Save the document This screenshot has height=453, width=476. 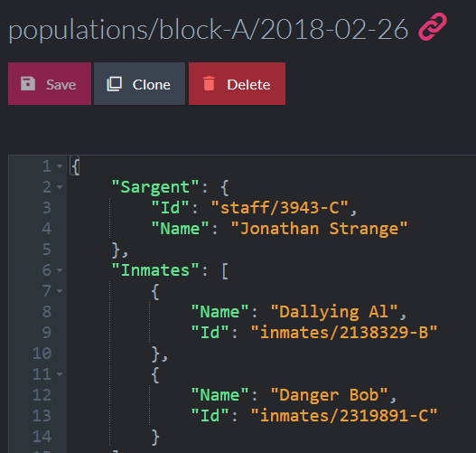50,83
